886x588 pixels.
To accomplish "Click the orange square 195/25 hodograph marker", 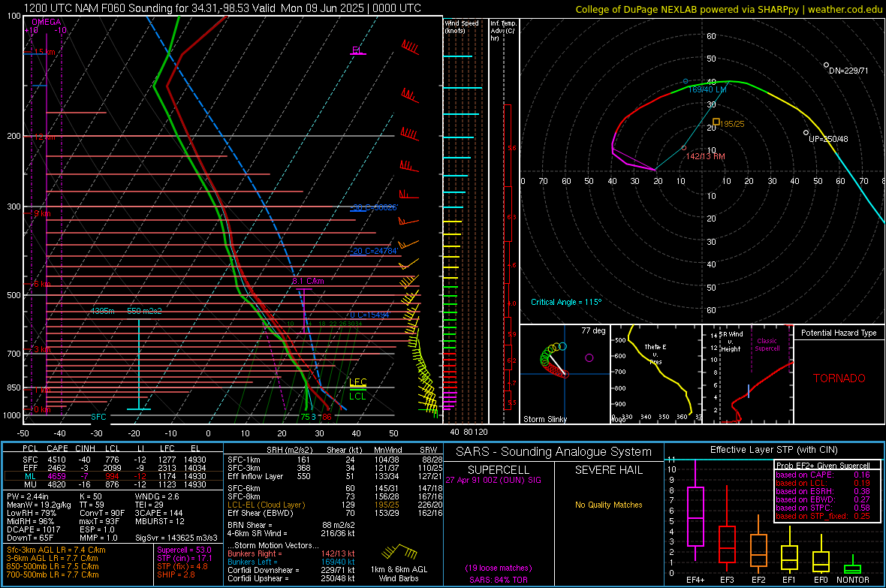I will click(716, 122).
